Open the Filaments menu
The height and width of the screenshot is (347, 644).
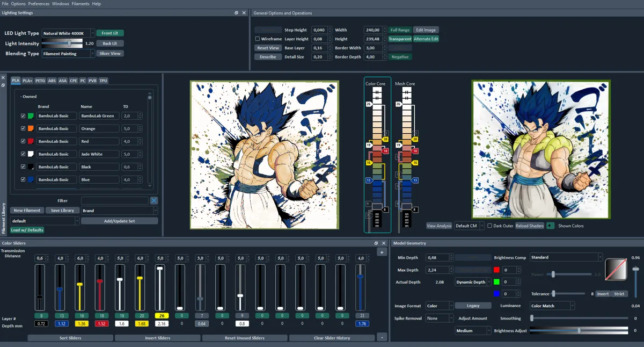[80, 4]
